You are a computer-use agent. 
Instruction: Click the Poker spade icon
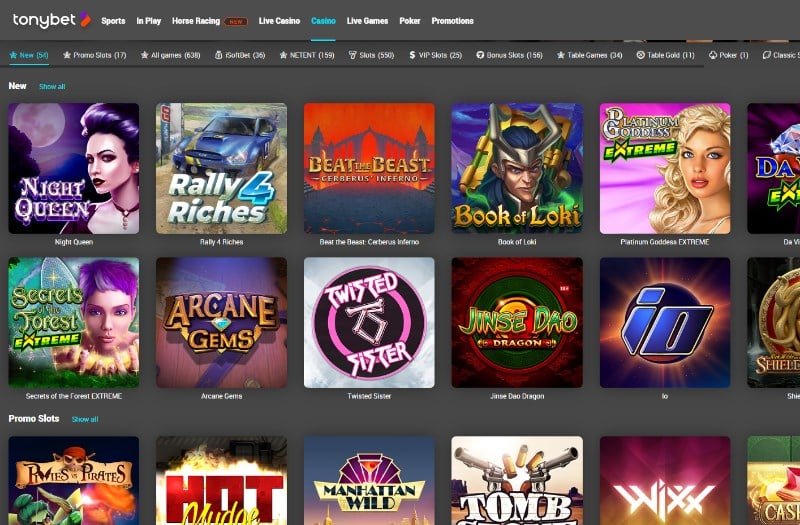coord(713,55)
